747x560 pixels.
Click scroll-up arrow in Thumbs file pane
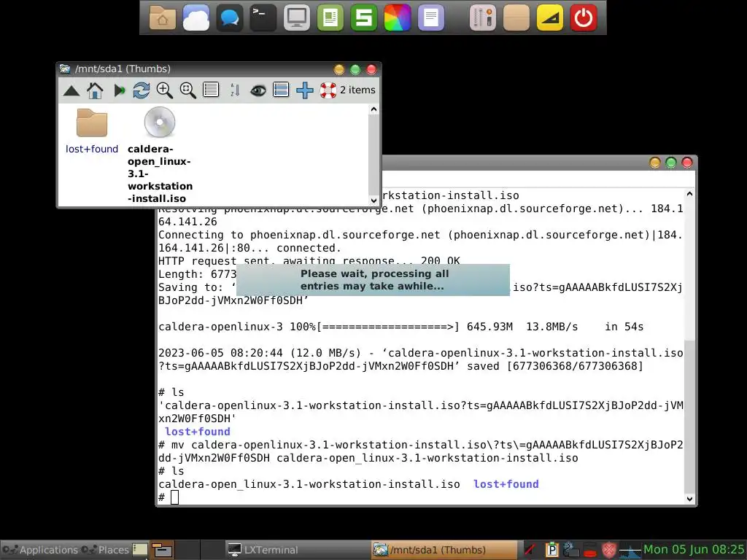coord(374,109)
